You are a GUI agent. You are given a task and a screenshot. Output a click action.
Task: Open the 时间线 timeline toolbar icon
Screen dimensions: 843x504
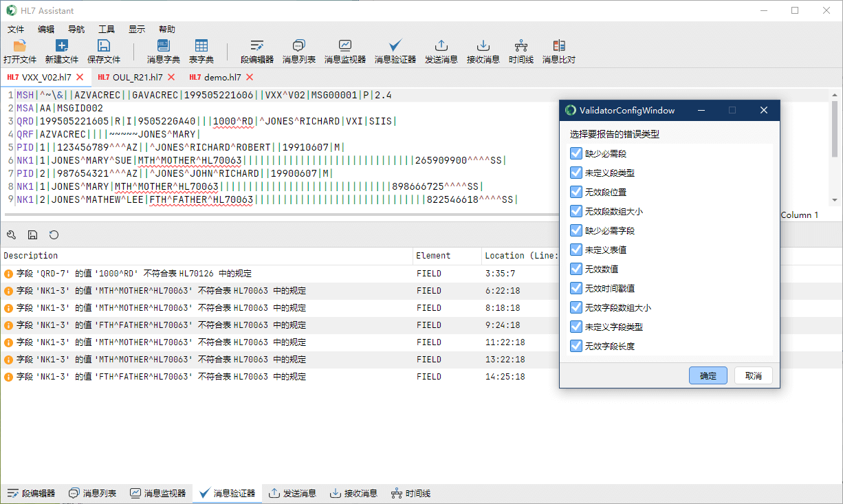coord(521,47)
